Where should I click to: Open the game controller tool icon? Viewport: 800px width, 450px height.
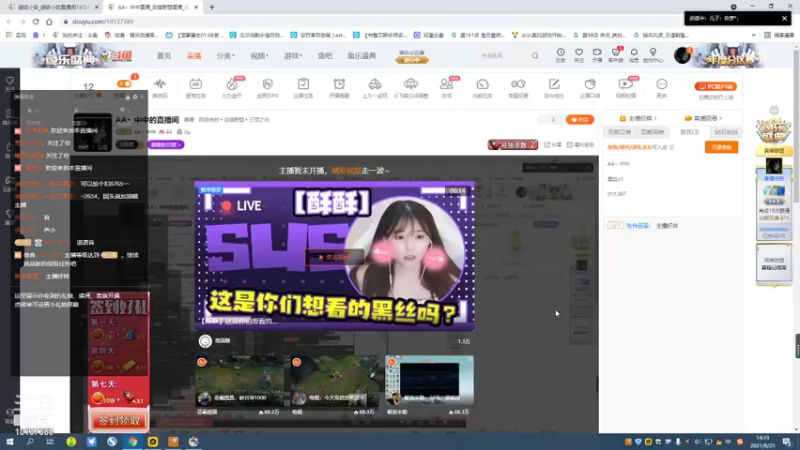coord(518,88)
